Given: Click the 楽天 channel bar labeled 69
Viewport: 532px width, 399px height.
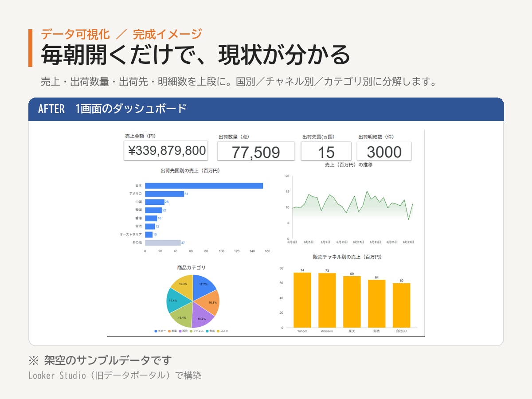Looking at the screenshot, I should pos(352,302).
